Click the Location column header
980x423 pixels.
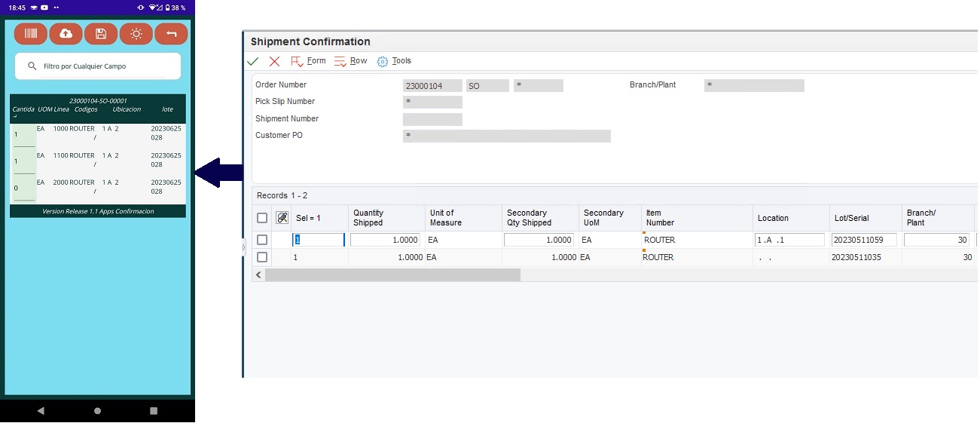click(x=791, y=218)
